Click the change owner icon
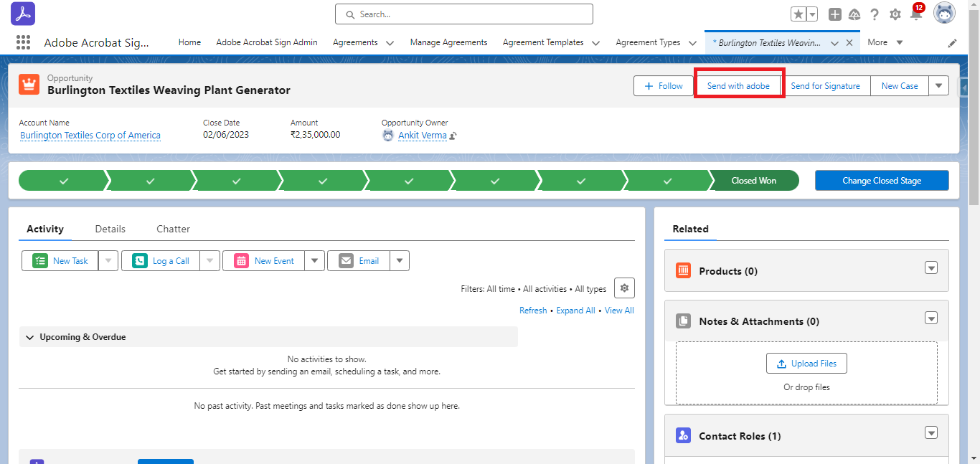 point(453,136)
